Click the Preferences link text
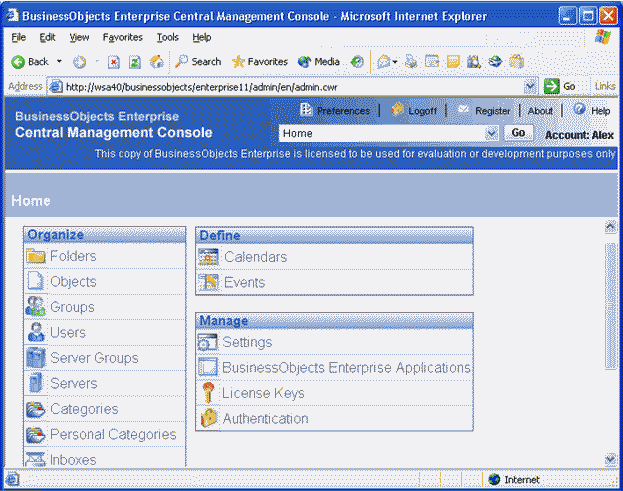Viewport: 623px width, 491px height. (x=344, y=111)
